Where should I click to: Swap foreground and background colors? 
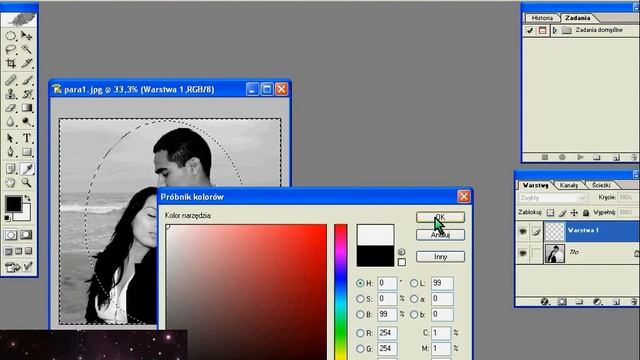click(x=27, y=198)
